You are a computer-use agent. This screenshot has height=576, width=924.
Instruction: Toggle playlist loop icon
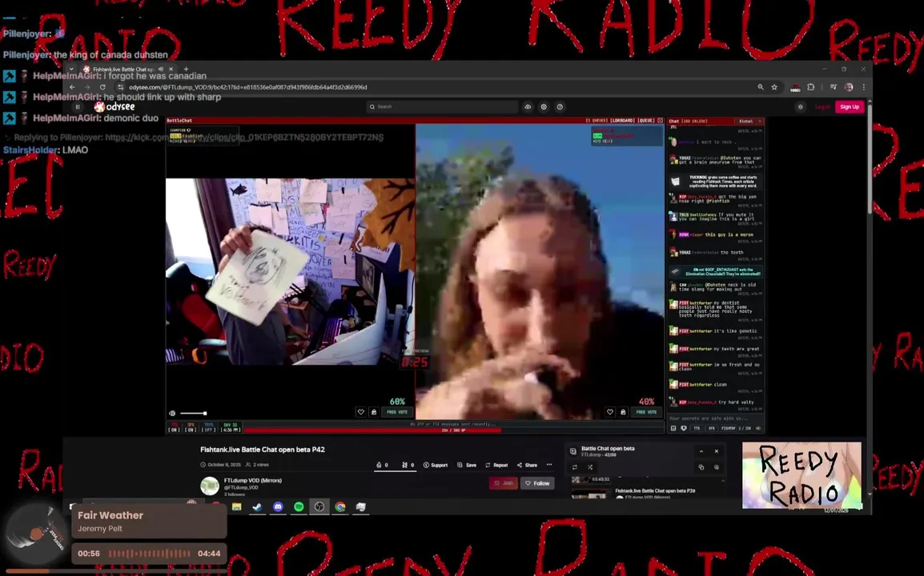tap(575, 467)
